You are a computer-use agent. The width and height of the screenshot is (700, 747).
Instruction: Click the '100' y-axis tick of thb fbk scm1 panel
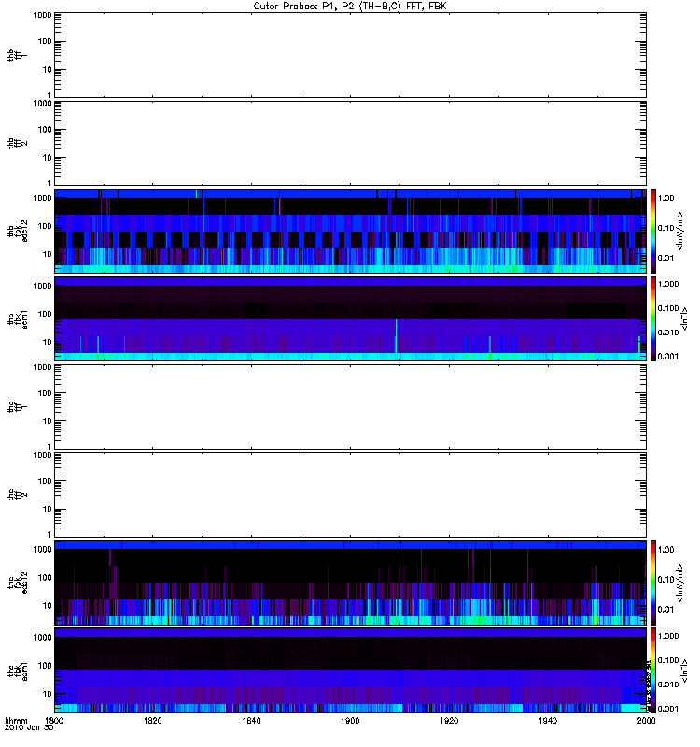click(45, 314)
